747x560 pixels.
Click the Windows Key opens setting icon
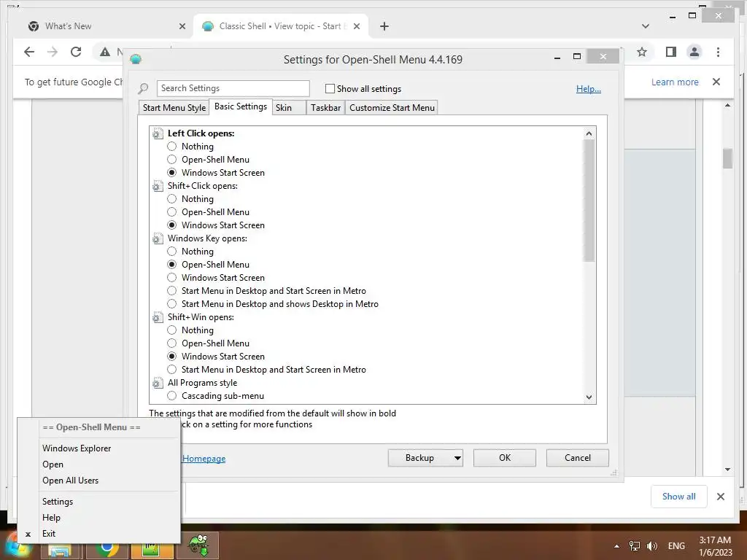pos(158,238)
